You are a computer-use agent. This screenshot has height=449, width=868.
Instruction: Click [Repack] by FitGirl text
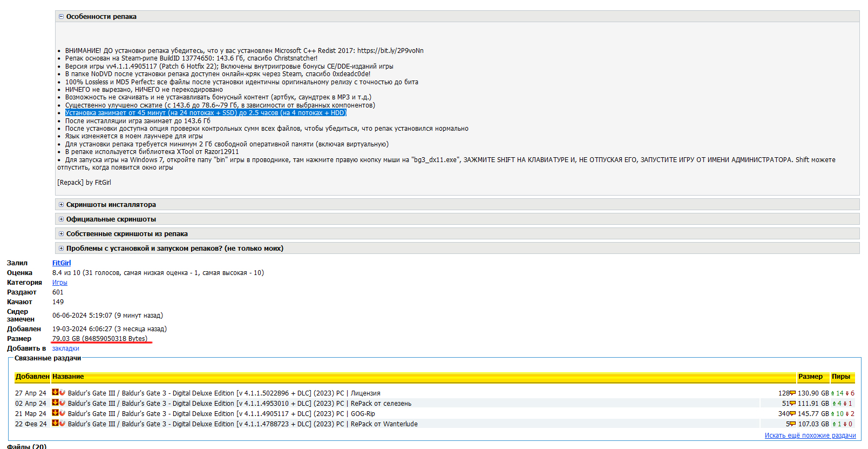coord(84,183)
